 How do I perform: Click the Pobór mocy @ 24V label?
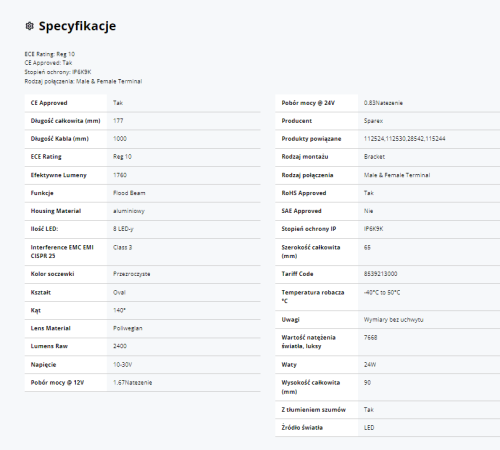(x=308, y=103)
